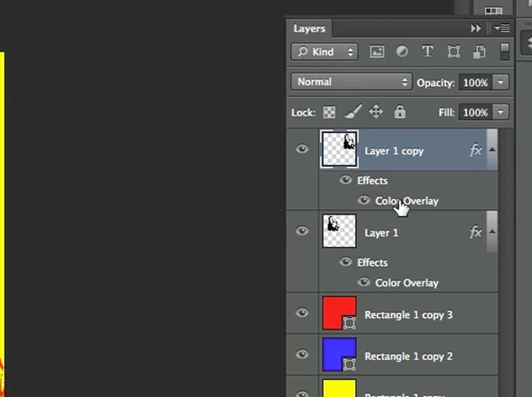The image size is (532, 397).
Task: Click the Fill percentage input field
Action: (x=475, y=112)
